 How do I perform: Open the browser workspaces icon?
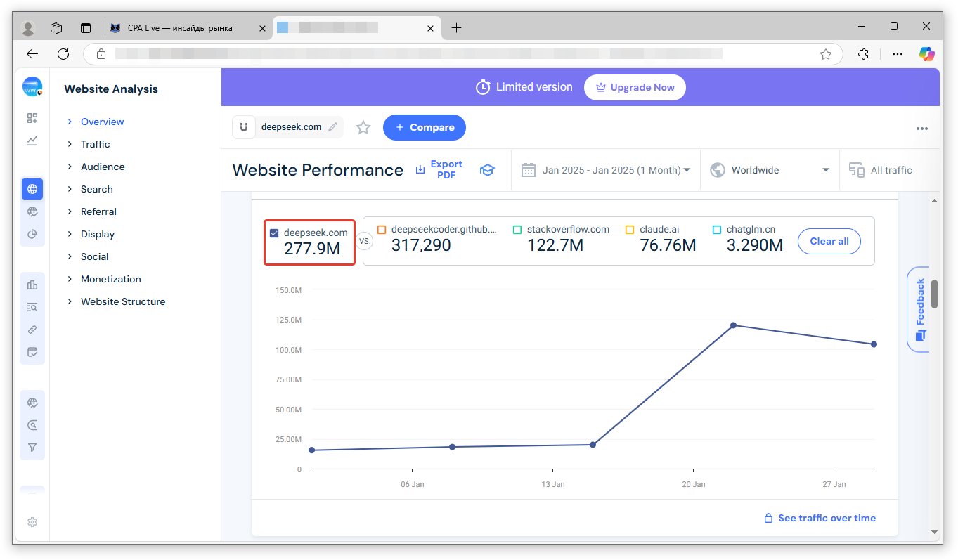coord(56,28)
